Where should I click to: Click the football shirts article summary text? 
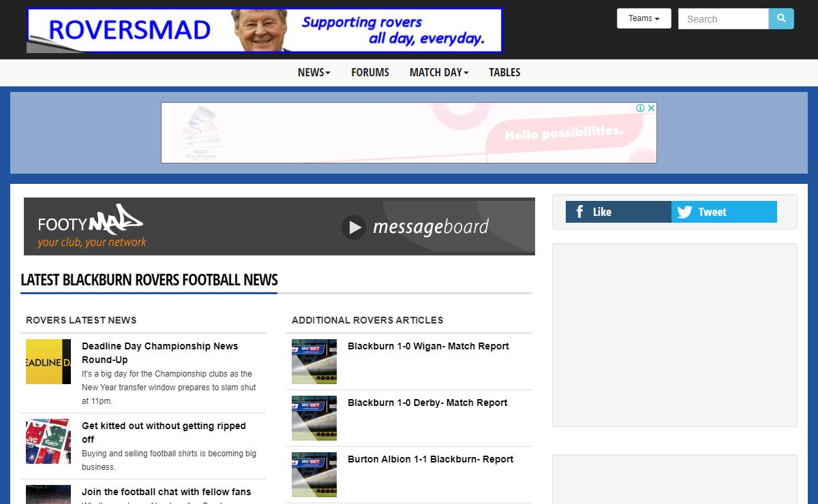[169, 460]
